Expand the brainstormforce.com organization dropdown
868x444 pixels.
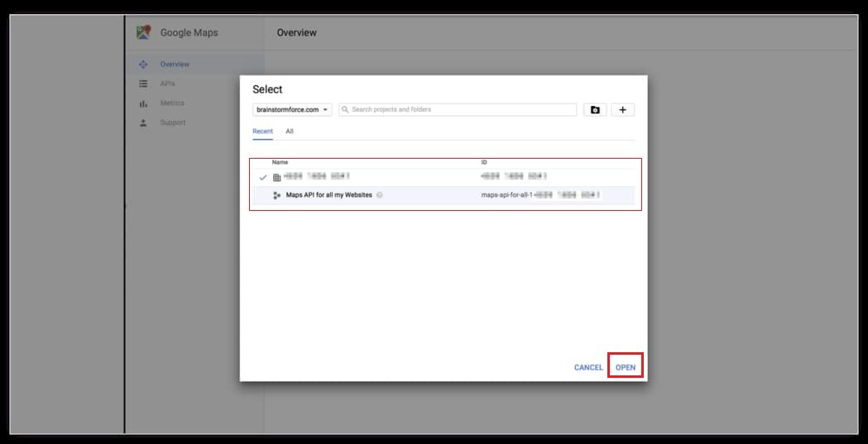click(292, 109)
